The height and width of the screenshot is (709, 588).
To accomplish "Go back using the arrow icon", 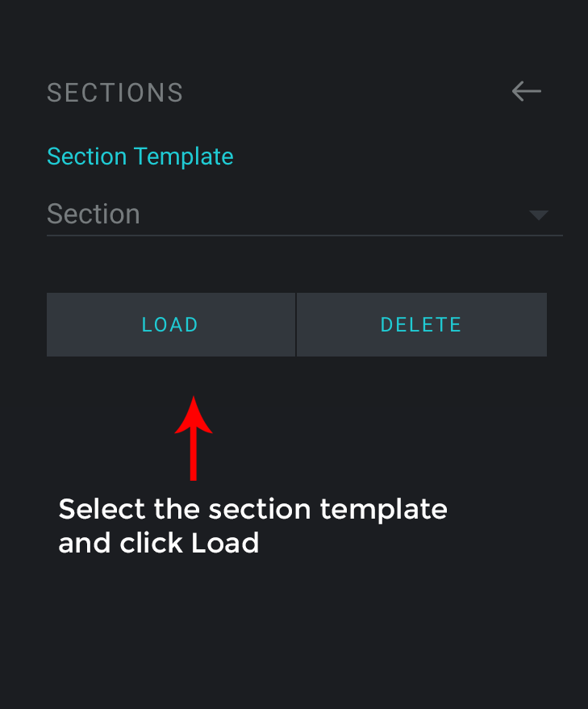I will point(527,92).
